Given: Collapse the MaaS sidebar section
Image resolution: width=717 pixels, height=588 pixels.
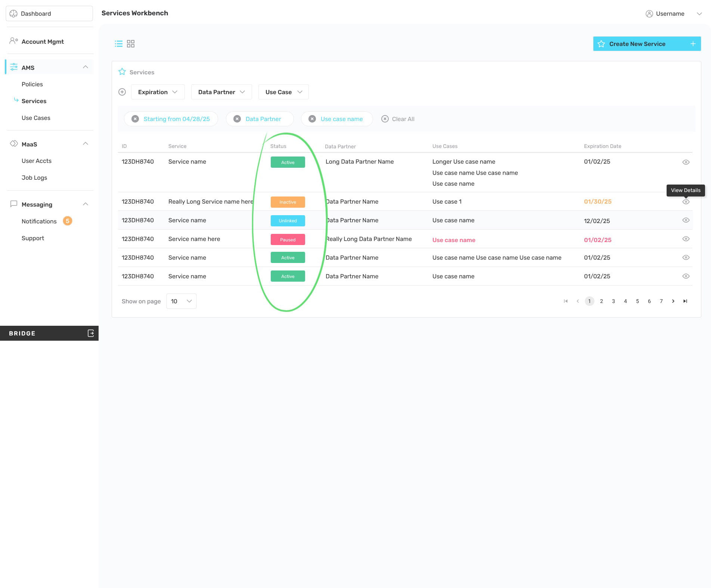Looking at the screenshot, I should click(x=86, y=144).
